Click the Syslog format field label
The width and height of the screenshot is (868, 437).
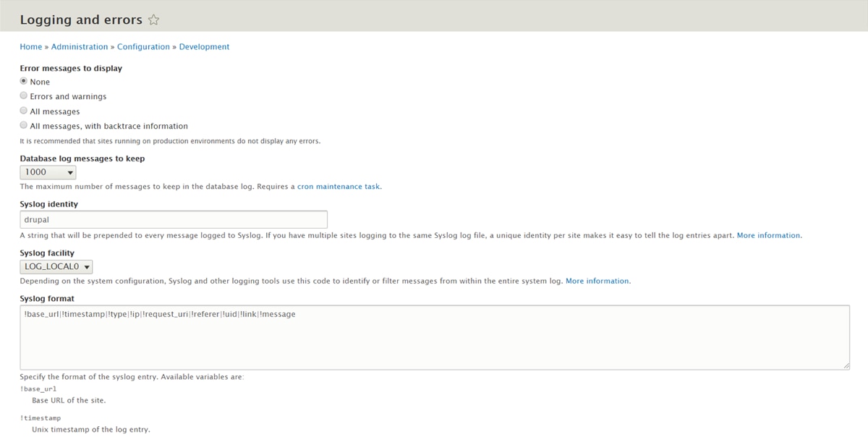(47, 298)
